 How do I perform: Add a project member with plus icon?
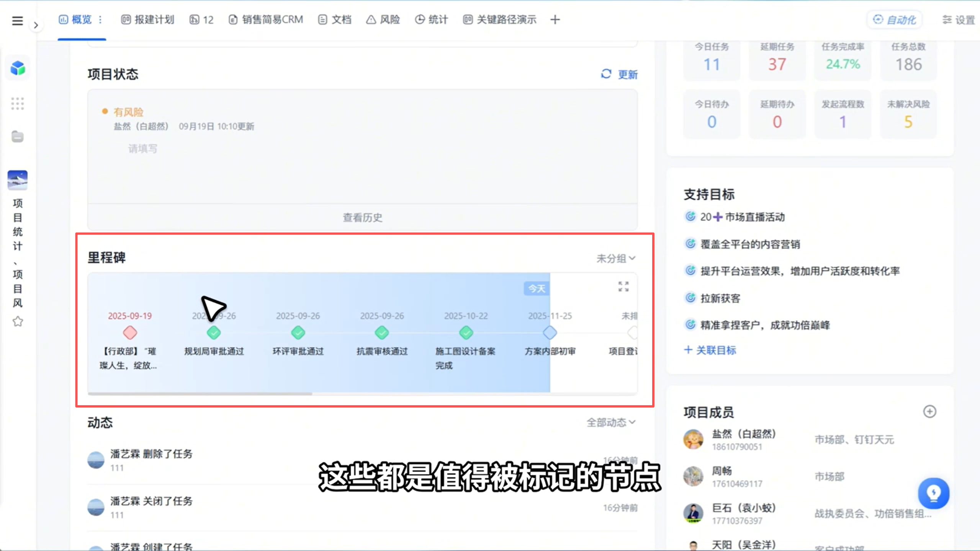click(930, 412)
